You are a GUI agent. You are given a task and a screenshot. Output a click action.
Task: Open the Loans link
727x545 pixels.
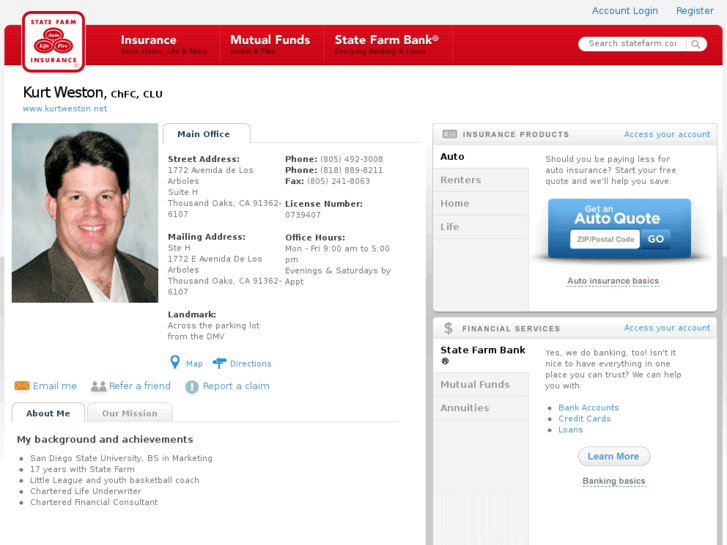click(x=570, y=430)
